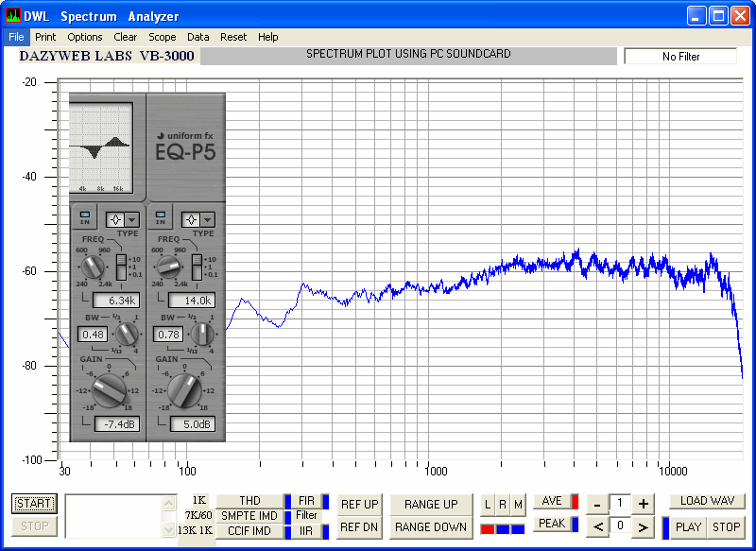Enable the IIR filter button
This screenshot has height=551, width=756.
pos(306,531)
